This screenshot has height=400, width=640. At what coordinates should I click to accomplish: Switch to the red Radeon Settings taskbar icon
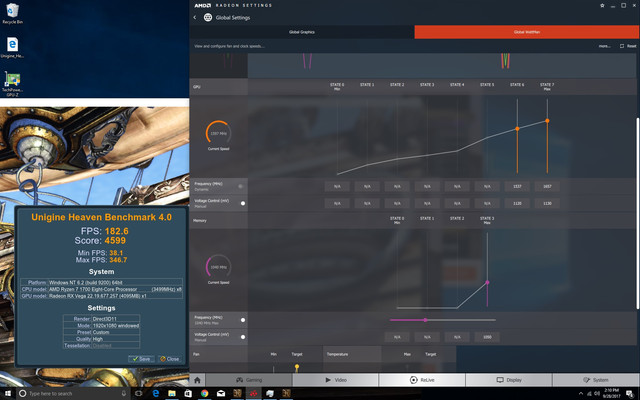click(x=253, y=393)
